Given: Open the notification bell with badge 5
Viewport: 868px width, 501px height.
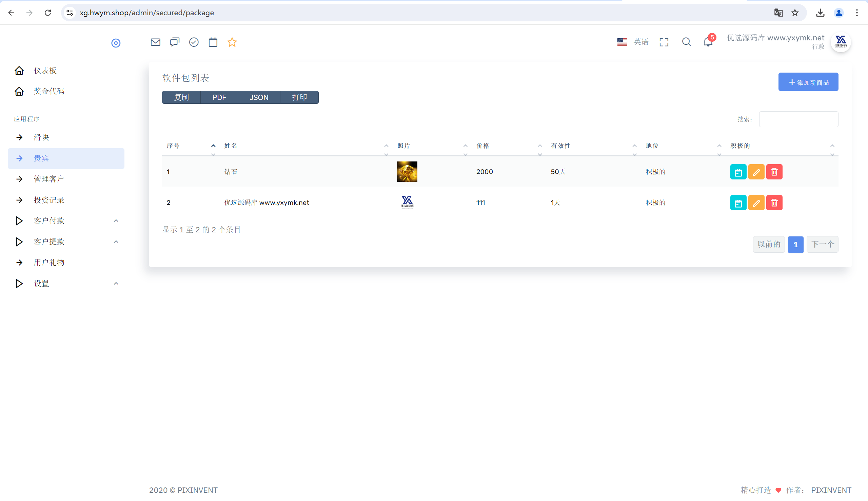Looking at the screenshot, I should (708, 41).
